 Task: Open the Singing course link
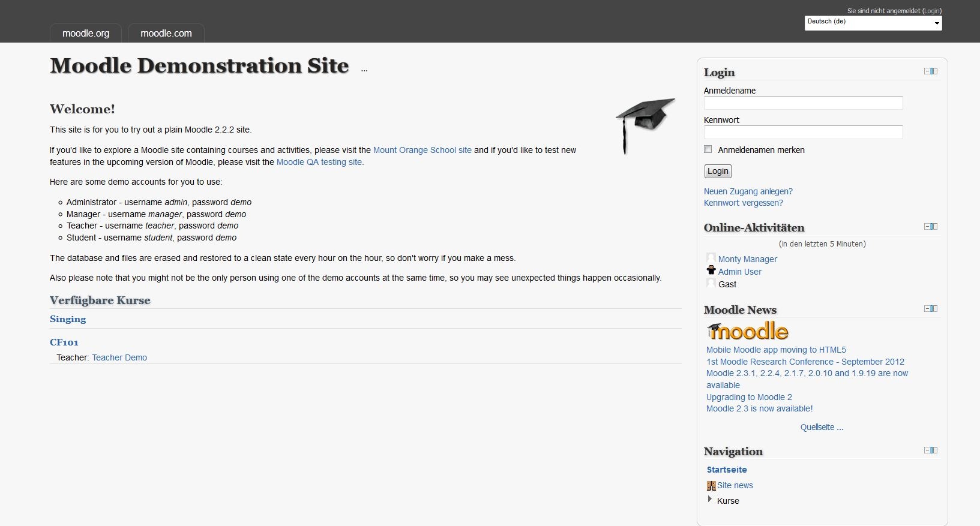click(68, 319)
